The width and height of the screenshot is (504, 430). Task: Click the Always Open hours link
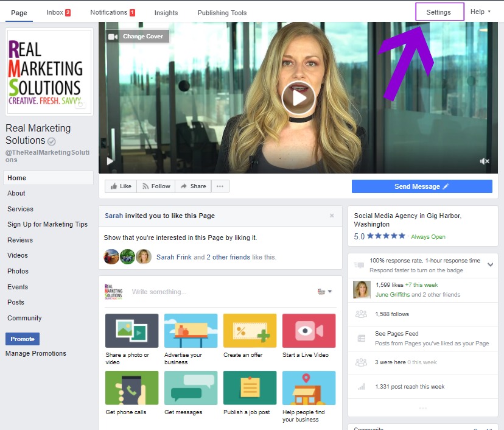(x=428, y=237)
